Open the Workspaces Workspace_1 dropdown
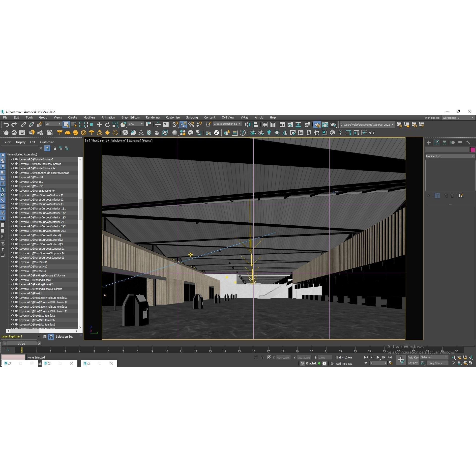Image resolution: width=476 pixels, height=476 pixels. click(458, 118)
